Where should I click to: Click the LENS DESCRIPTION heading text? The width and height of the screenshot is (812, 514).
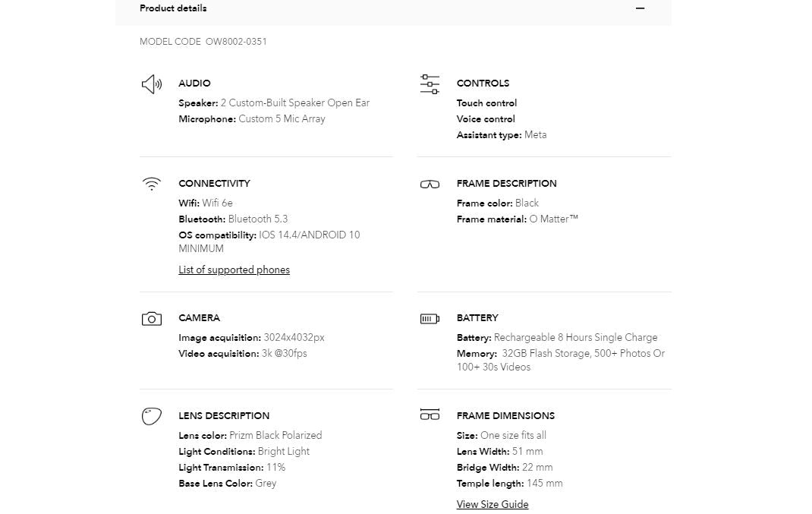[x=224, y=416]
